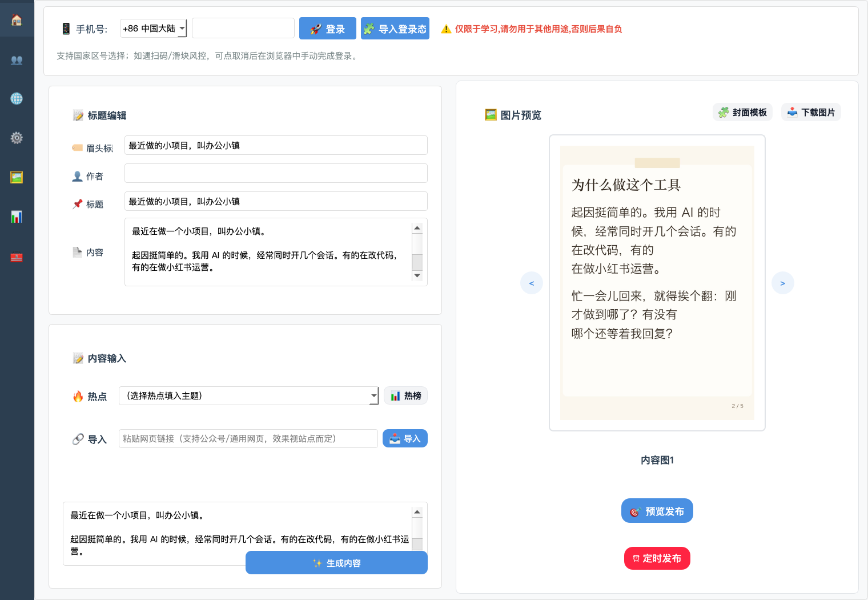Click the down arrow on the 内容 field scrollbar
868x600 pixels.
tap(417, 275)
